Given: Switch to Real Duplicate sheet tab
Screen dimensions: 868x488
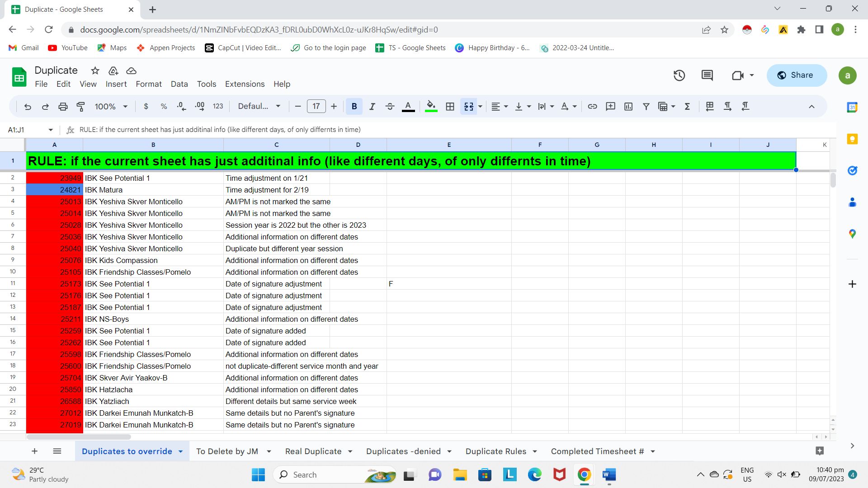Looking at the screenshot, I should pos(313,451).
